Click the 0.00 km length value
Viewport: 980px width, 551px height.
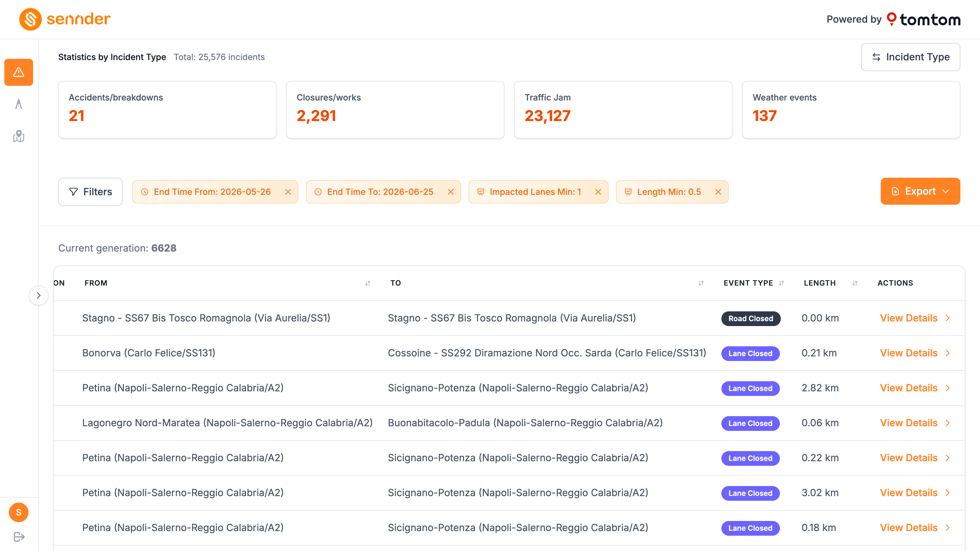820,318
